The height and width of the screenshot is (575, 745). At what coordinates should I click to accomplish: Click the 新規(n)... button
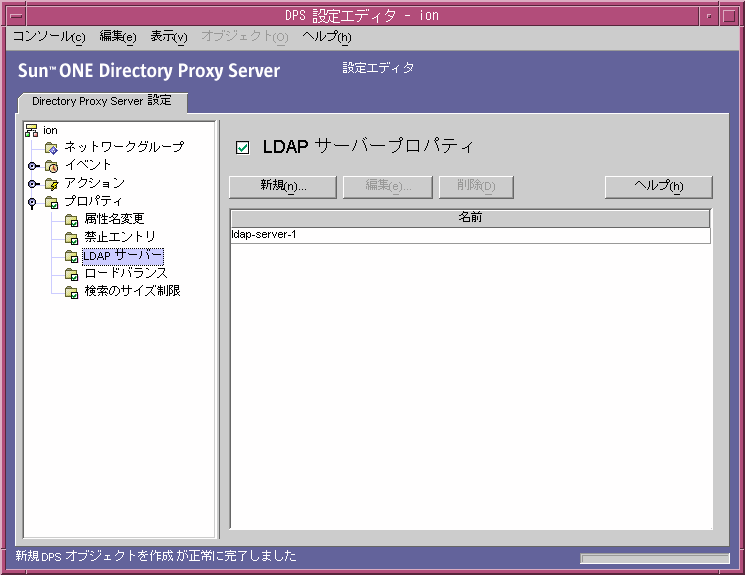283,187
